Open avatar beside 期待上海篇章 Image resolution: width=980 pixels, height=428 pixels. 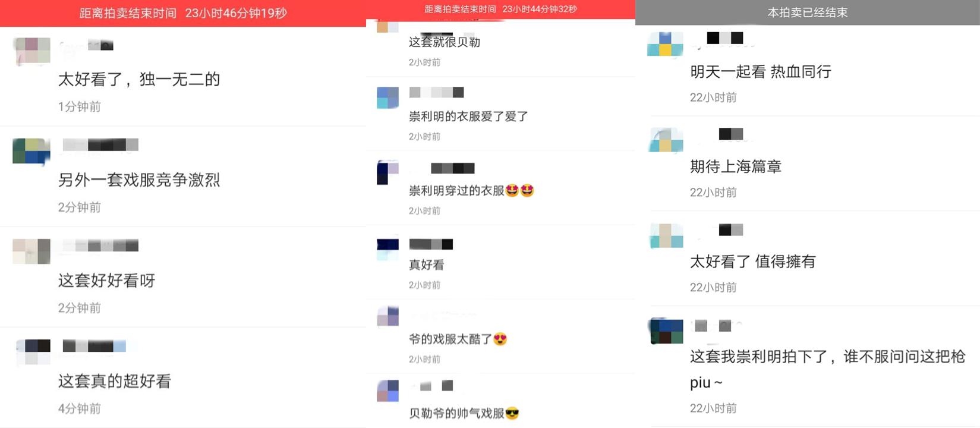point(666,140)
